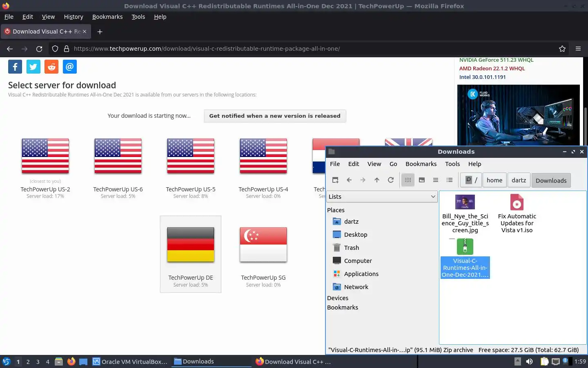Jump to home path button
The height and width of the screenshot is (368, 588).
point(494,180)
